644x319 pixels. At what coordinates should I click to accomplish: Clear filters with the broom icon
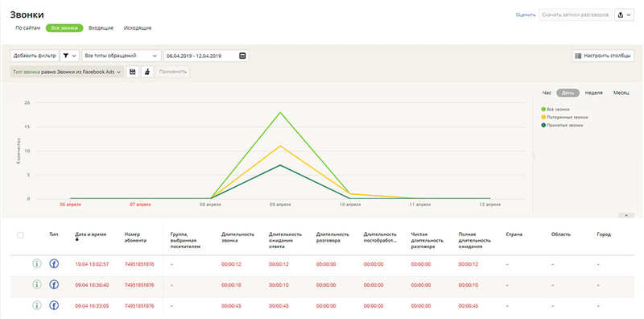[x=147, y=72]
